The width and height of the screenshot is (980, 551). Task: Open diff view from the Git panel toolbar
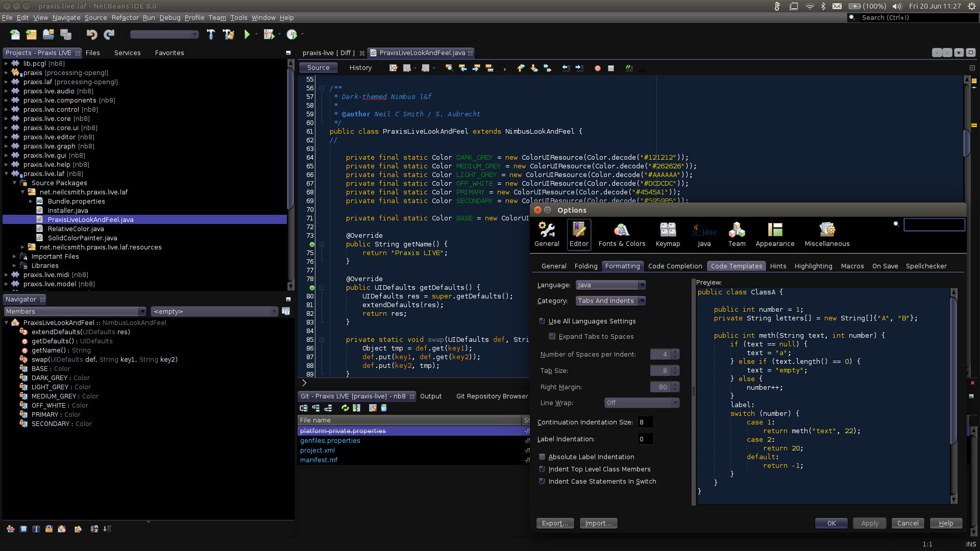[x=357, y=408]
